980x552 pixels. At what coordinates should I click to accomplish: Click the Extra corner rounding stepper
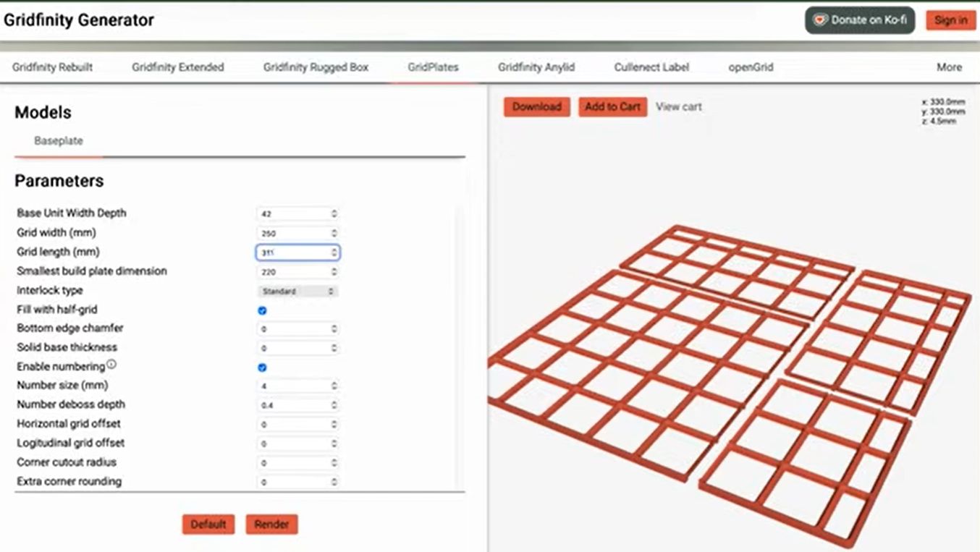pyautogui.click(x=334, y=482)
